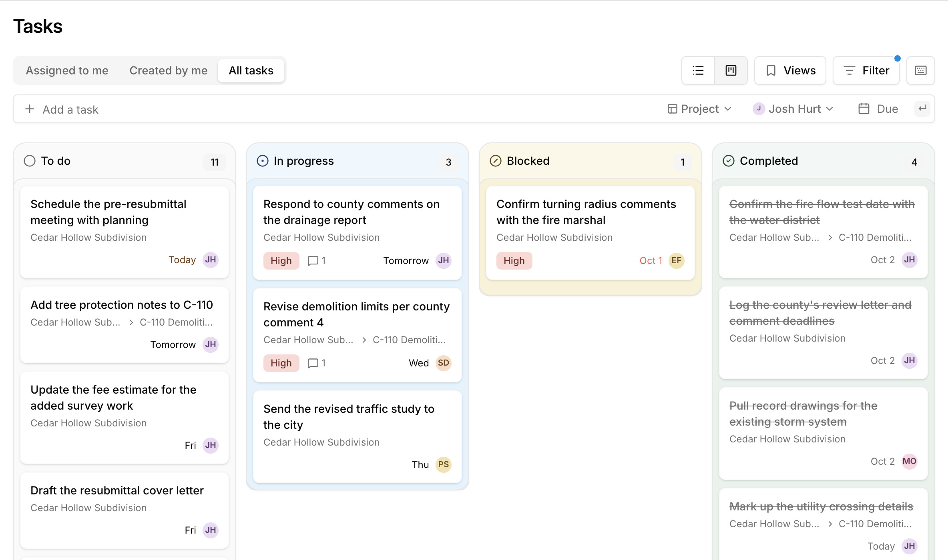The height and width of the screenshot is (560, 948).
Task: Click JH avatar on tree protection task
Action: click(211, 345)
